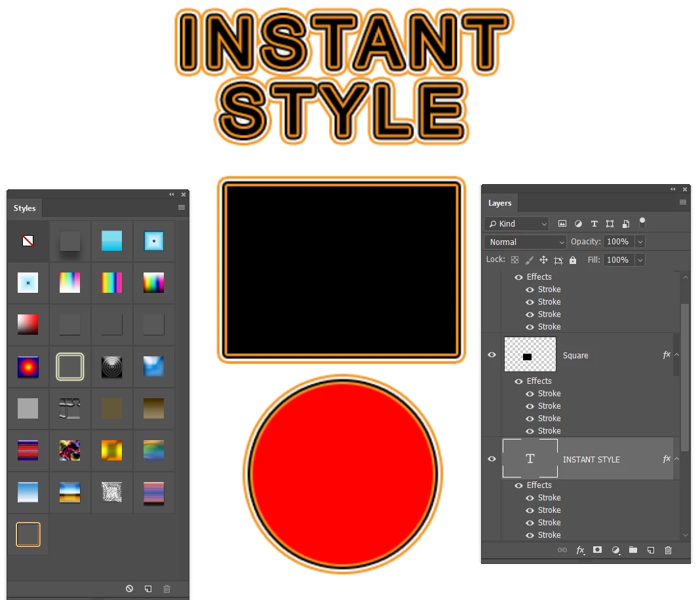
Task: Click the Lock all padlock icon
Action: pyautogui.click(x=573, y=259)
